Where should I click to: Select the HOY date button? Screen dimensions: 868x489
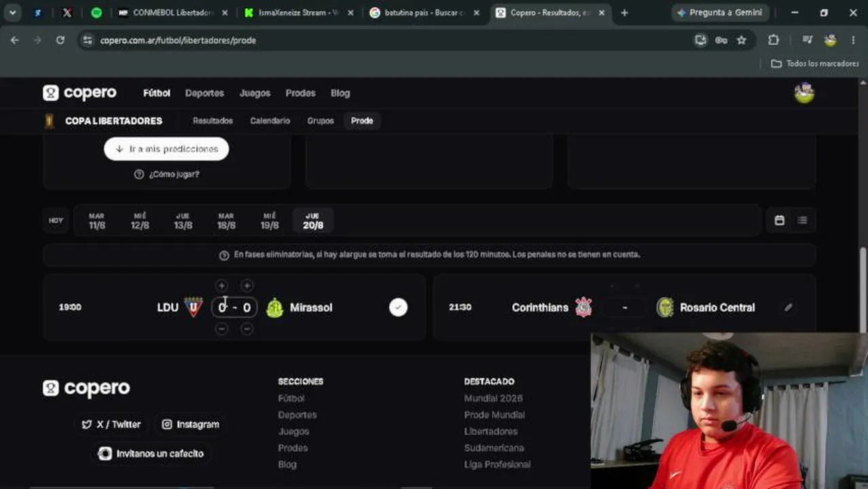click(56, 221)
